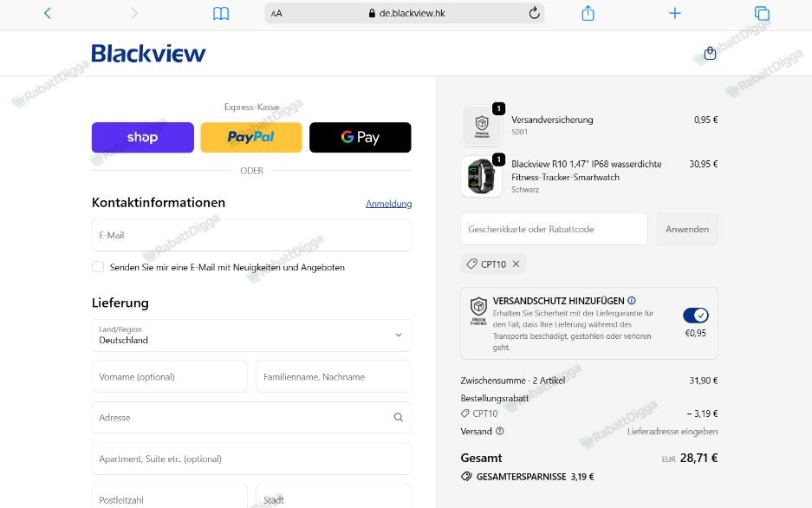Screen dimensions: 812x508
Task: Turn off the Versandschutz toggle switch
Action: [x=696, y=315]
